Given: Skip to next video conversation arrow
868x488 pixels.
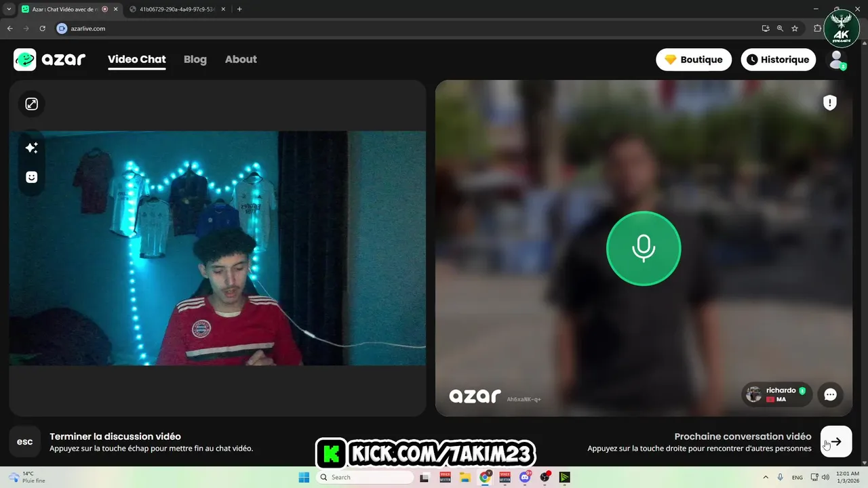Looking at the screenshot, I should pos(836,442).
